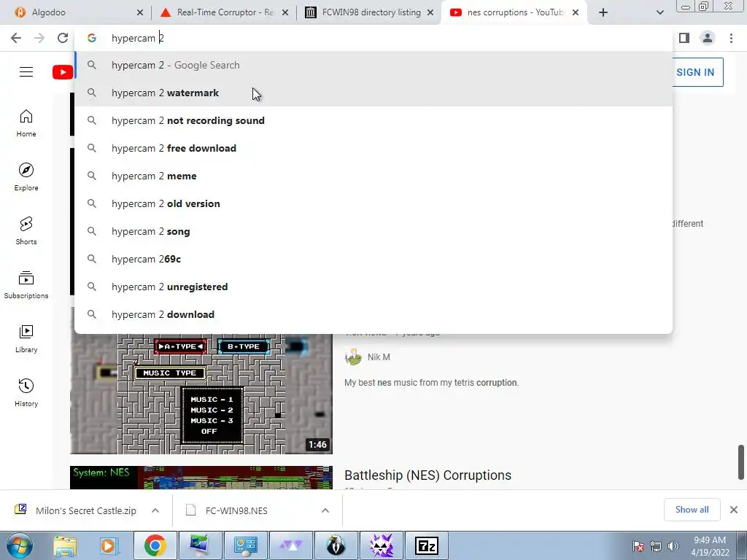Close FCWIN98 directory listing tab

pyautogui.click(x=430, y=12)
